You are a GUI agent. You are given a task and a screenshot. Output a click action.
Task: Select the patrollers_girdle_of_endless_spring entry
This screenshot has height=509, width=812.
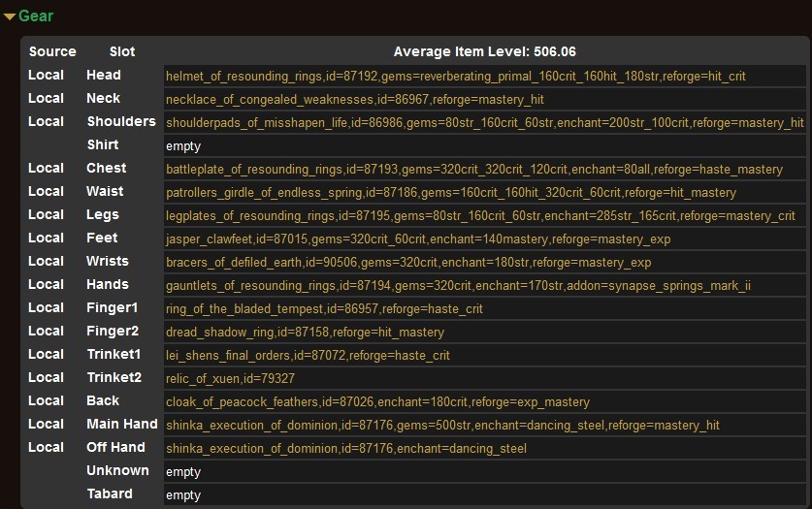point(450,192)
